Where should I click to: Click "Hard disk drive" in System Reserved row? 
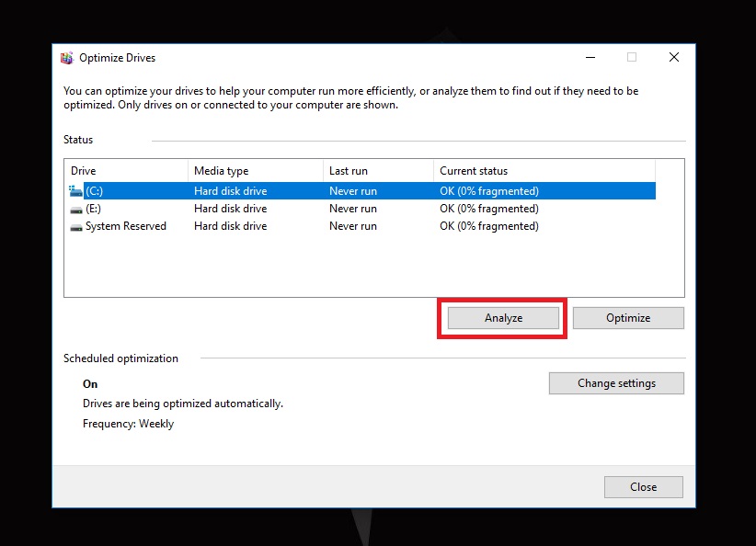pyautogui.click(x=231, y=226)
